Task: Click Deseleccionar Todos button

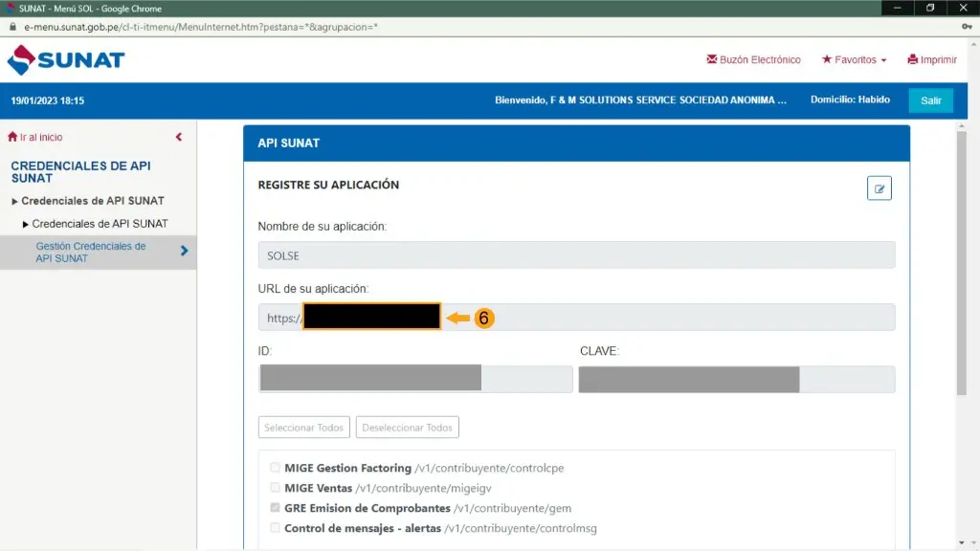Action: (x=407, y=428)
